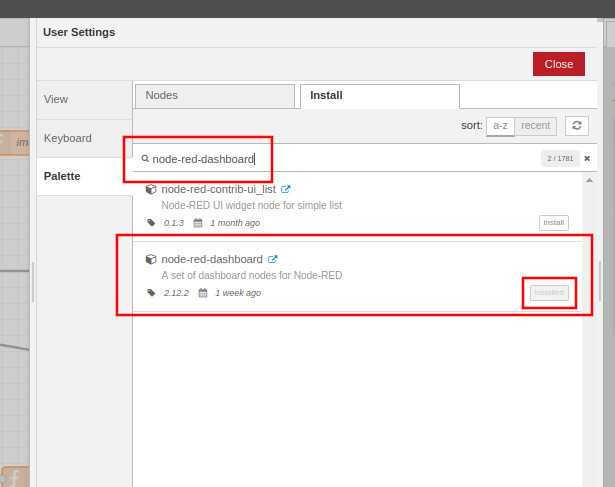Click the version 2.12.2 text
The width and height of the screenshot is (615, 487).
pos(176,293)
